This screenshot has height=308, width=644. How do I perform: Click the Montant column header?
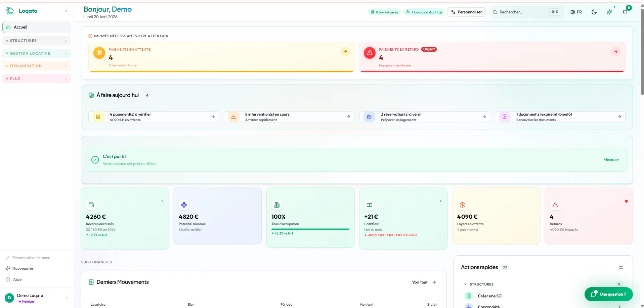click(366, 305)
